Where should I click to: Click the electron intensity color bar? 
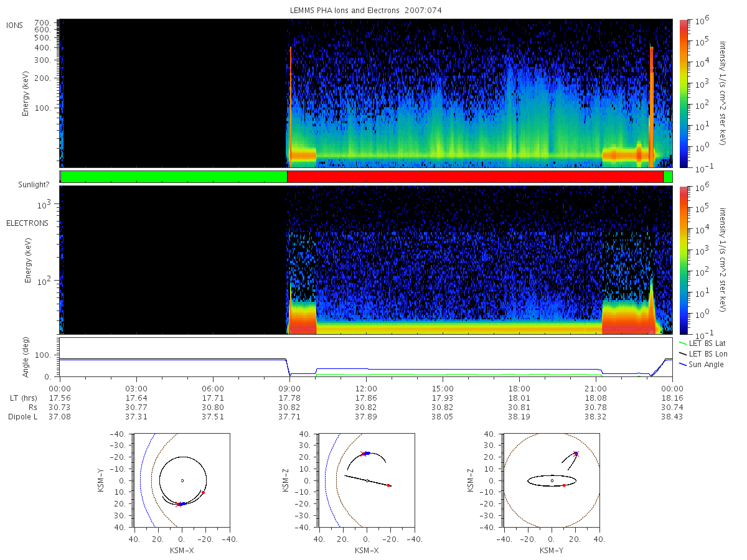tap(684, 260)
